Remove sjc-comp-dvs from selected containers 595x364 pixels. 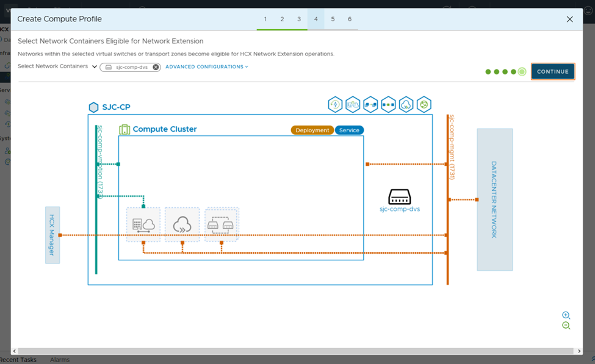pos(156,67)
